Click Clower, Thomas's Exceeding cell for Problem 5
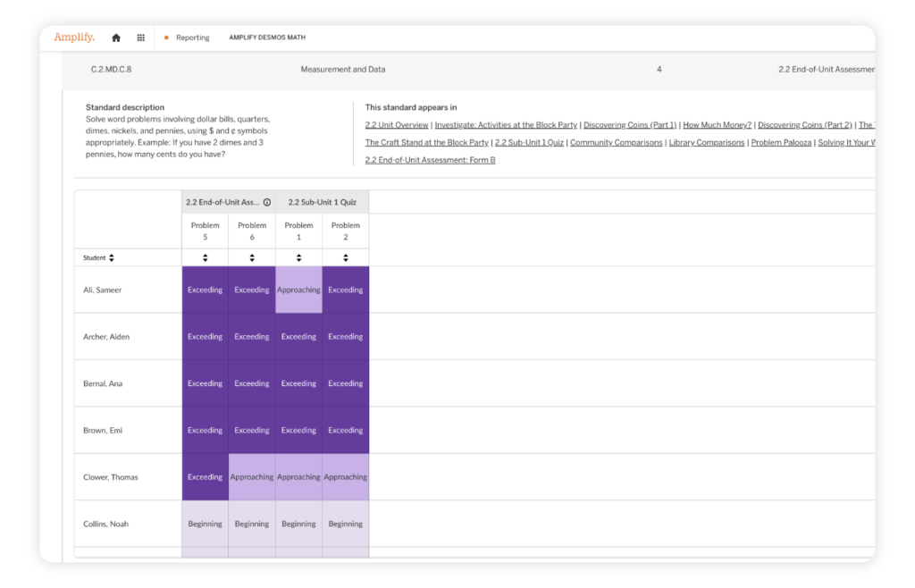 coord(205,477)
